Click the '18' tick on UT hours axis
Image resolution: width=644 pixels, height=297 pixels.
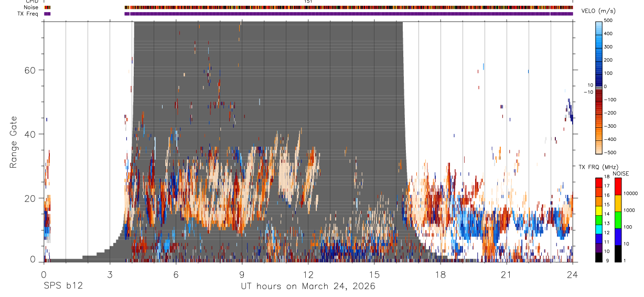coord(441,274)
